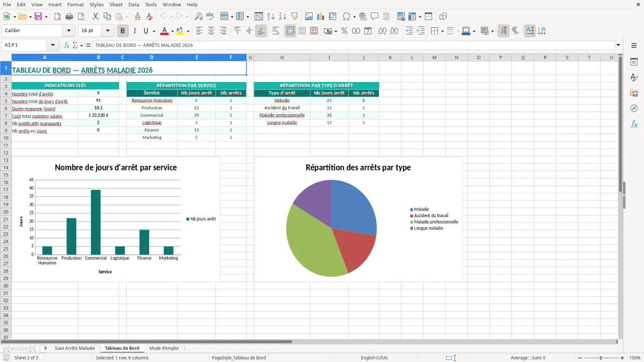Insert Image icon

pos(309,17)
